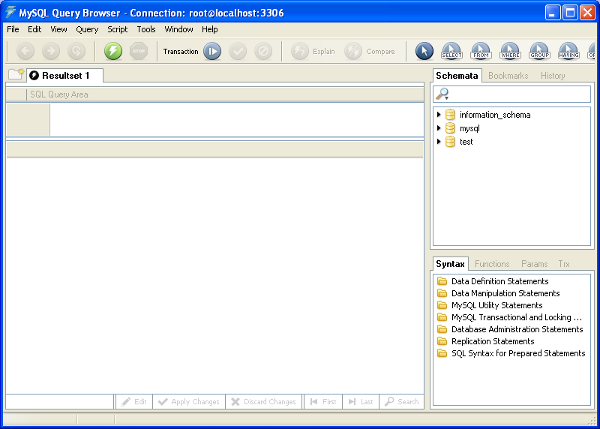Viewport: 600px width, 429px height.
Task: Select the mouse pointer tool
Action: click(424, 51)
